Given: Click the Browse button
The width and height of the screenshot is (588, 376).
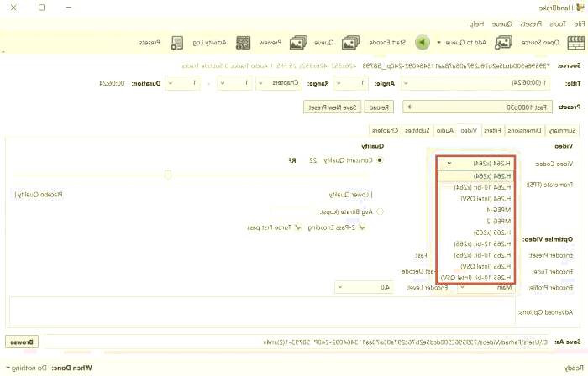Looking at the screenshot, I should pos(22,342).
